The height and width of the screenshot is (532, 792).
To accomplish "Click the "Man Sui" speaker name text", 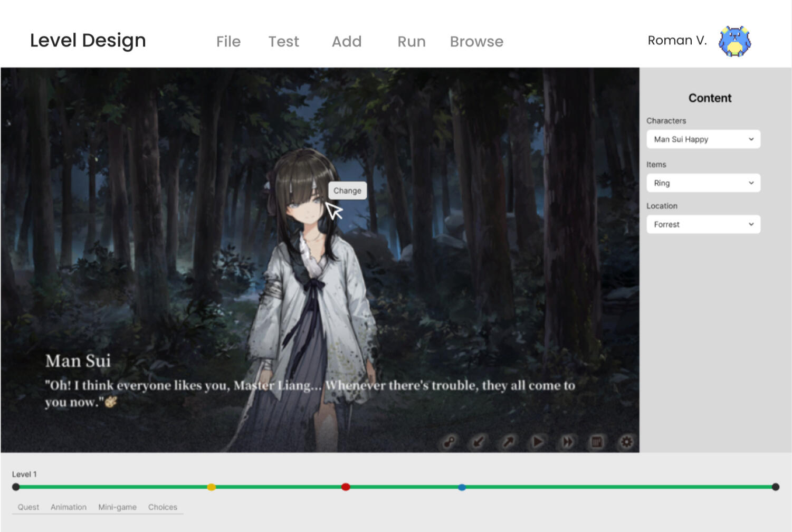I will click(78, 360).
